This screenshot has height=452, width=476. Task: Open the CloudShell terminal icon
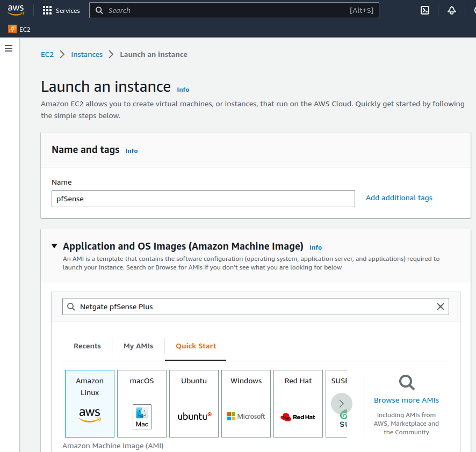(424, 10)
